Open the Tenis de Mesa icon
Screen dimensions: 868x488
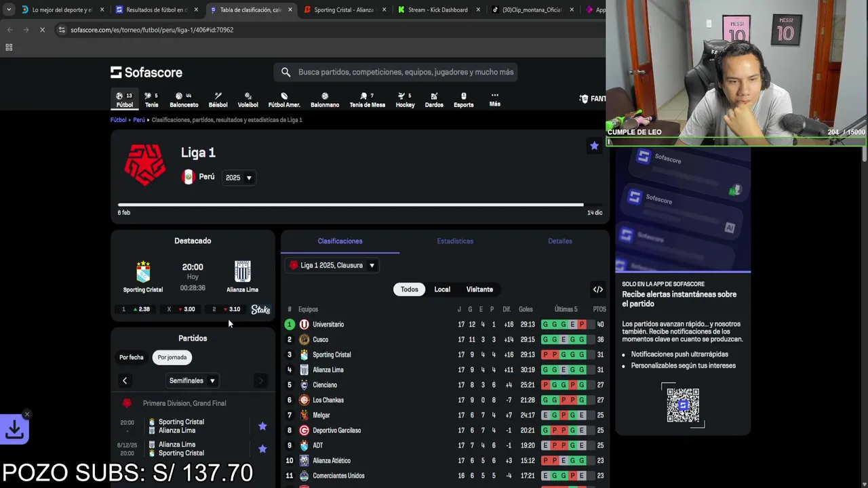click(x=367, y=100)
